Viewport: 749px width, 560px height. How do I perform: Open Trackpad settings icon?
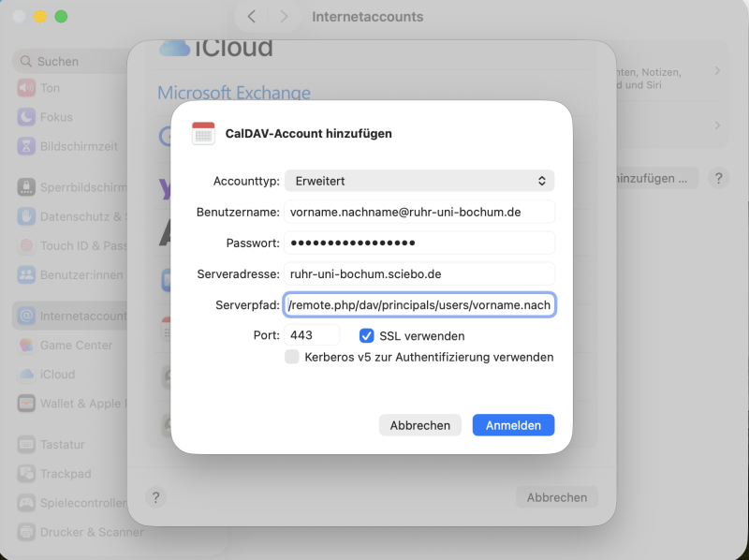(x=26, y=474)
